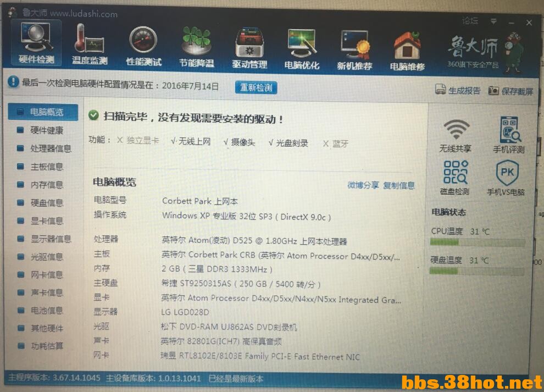Click the disk value "ST9250315AS ( 250 GB / 5400 转/分 )"
Viewport: 544px width, 392px height.
coord(250,284)
